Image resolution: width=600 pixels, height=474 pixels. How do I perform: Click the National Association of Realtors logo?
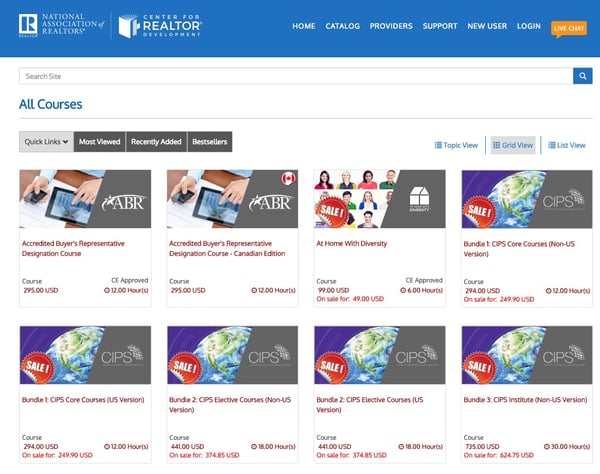tap(62, 26)
